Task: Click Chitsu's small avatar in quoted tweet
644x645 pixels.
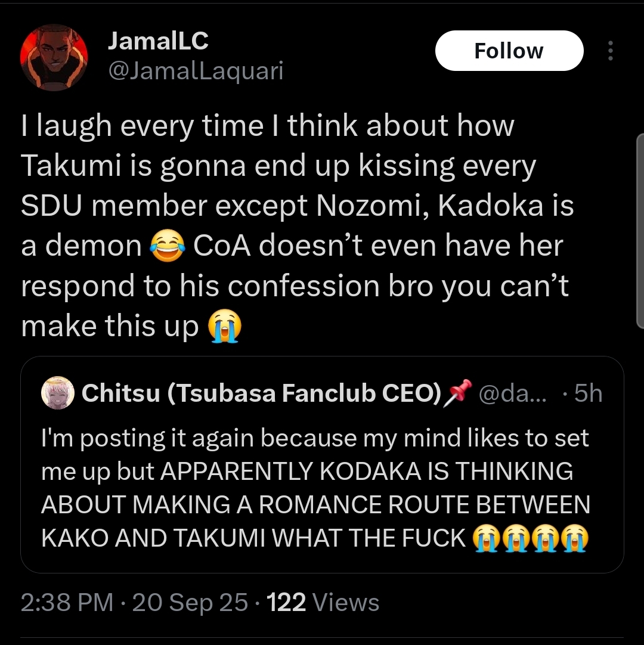Action: (x=57, y=393)
